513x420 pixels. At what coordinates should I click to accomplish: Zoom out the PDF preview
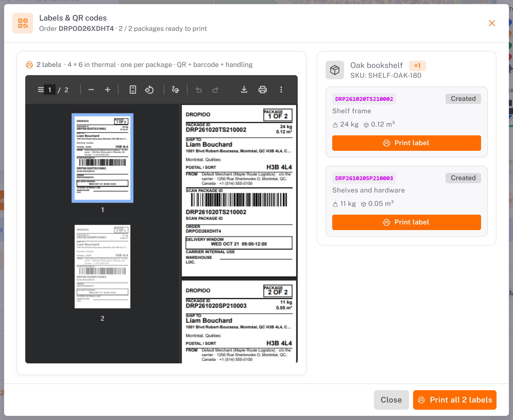[91, 90]
